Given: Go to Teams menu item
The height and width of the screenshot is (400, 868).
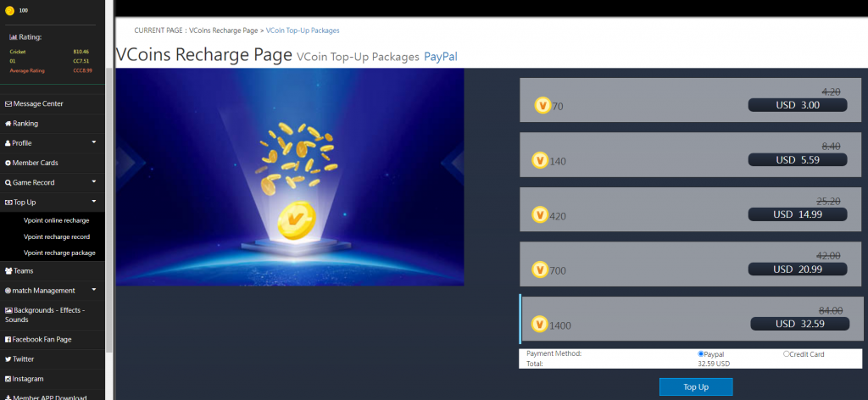Looking at the screenshot, I should click(x=52, y=271).
